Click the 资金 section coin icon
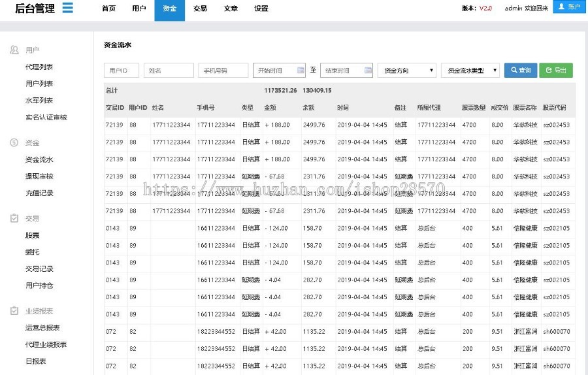 (x=14, y=142)
